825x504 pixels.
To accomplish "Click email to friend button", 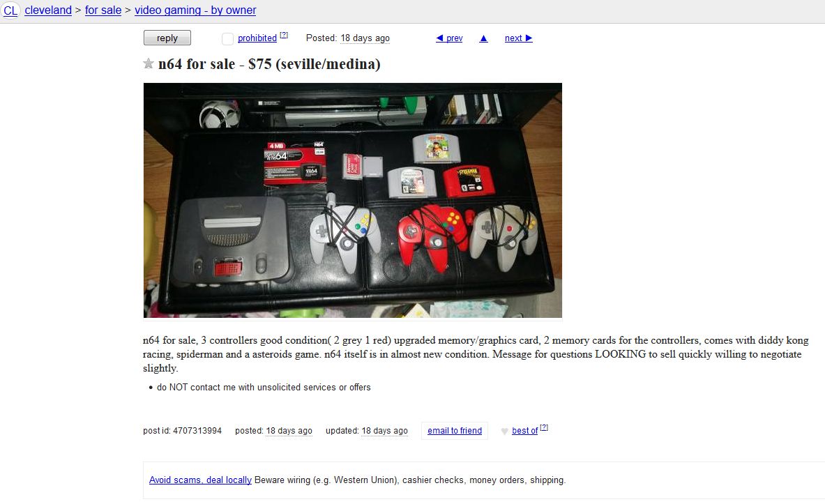I will (455, 431).
